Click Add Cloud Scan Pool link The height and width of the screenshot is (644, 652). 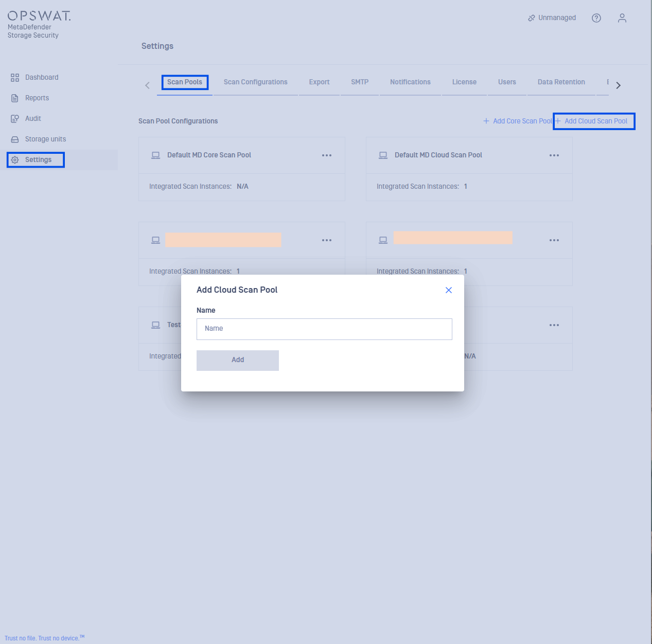point(594,121)
